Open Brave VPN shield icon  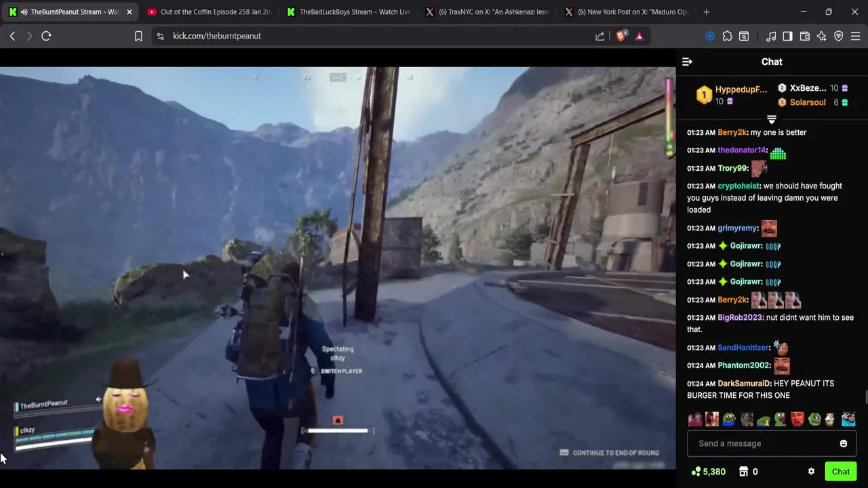pos(839,36)
